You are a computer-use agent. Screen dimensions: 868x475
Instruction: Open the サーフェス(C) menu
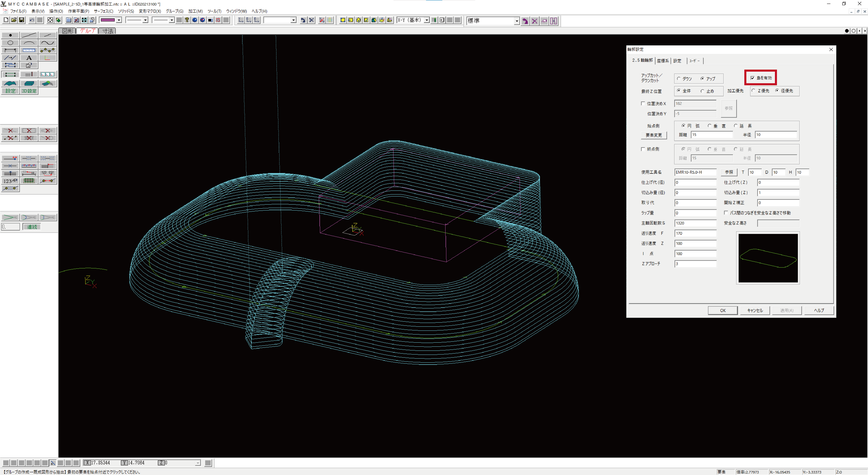[x=103, y=11]
